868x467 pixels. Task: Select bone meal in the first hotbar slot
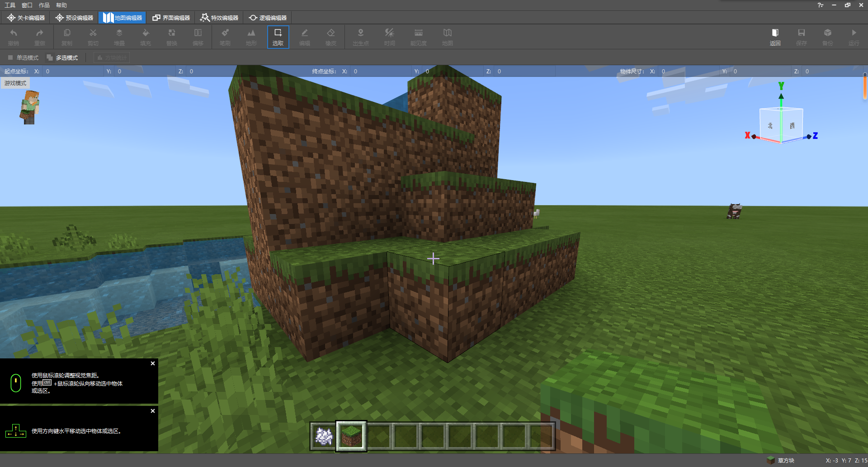tap(324, 436)
